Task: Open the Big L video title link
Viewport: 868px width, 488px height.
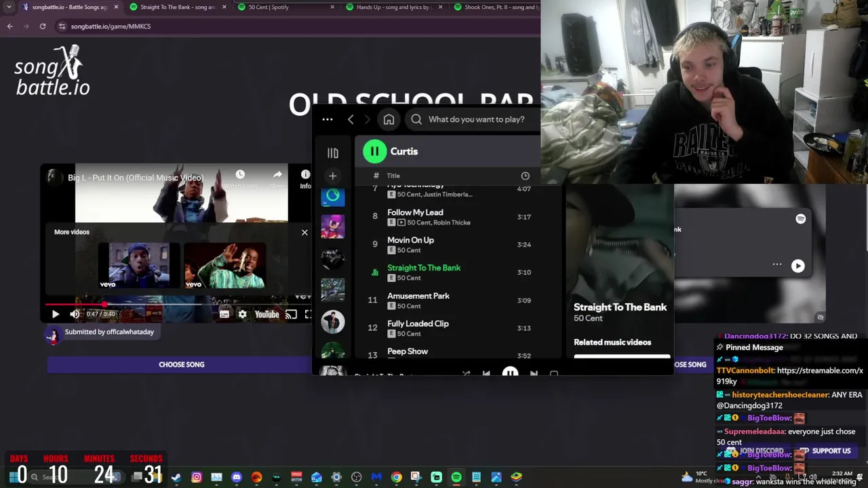Action: pyautogui.click(x=136, y=178)
